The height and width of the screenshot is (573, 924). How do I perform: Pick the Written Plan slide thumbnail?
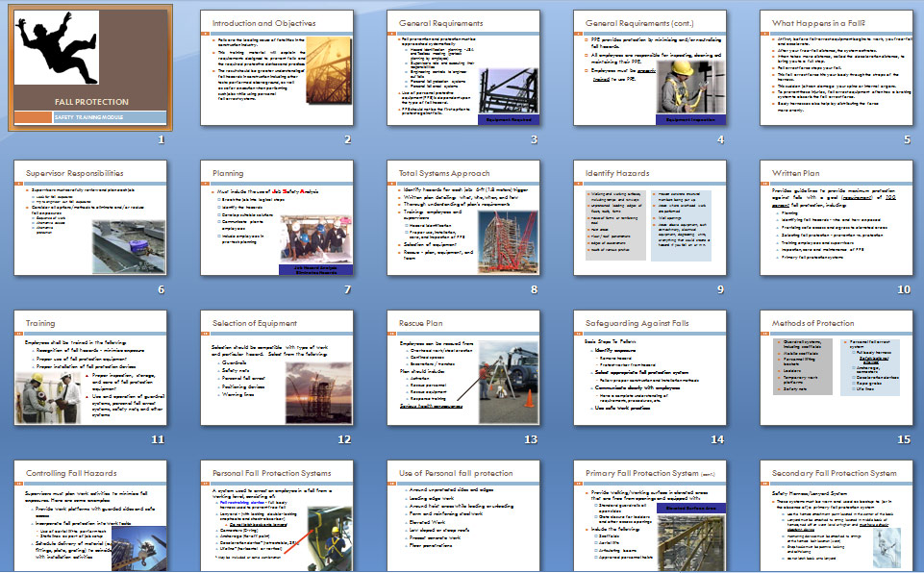click(x=837, y=217)
